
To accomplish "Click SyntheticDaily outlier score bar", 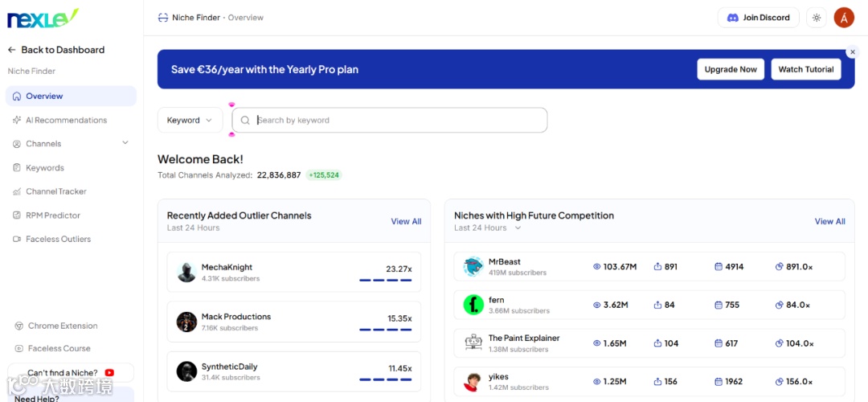I will [385, 379].
